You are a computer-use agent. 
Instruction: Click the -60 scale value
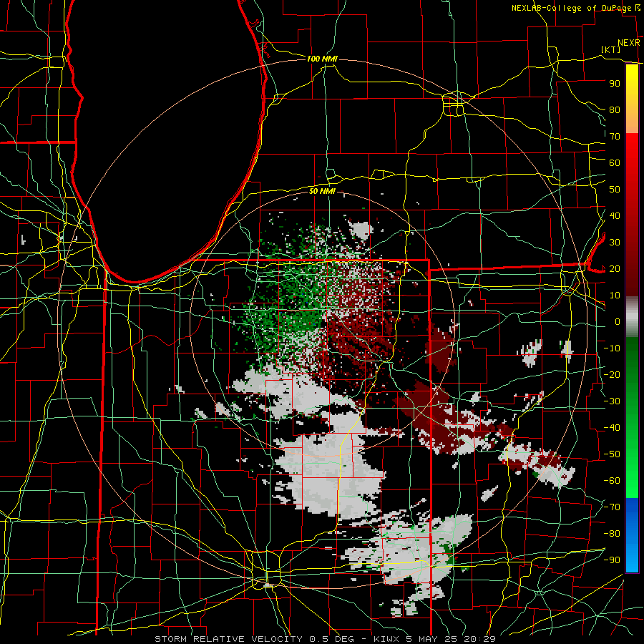(612, 481)
